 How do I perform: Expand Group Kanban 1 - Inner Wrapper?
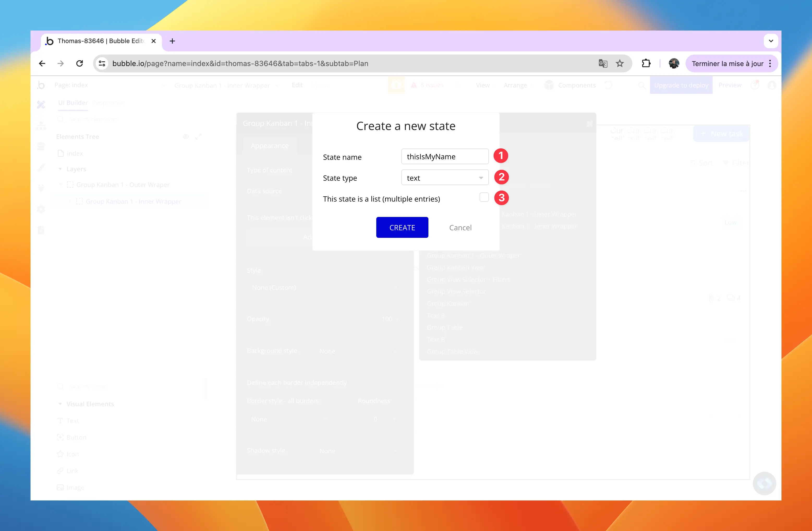(70, 201)
